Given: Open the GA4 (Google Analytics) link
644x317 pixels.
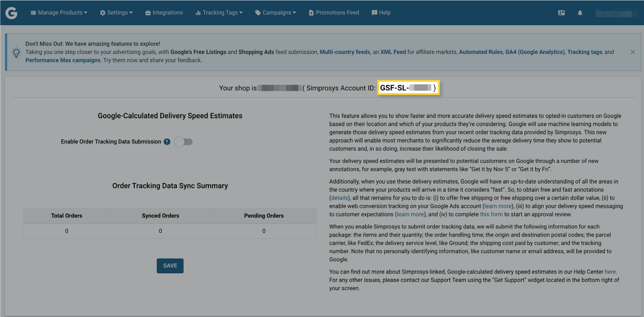Looking at the screenshot, I should click(x=535, y=52).
